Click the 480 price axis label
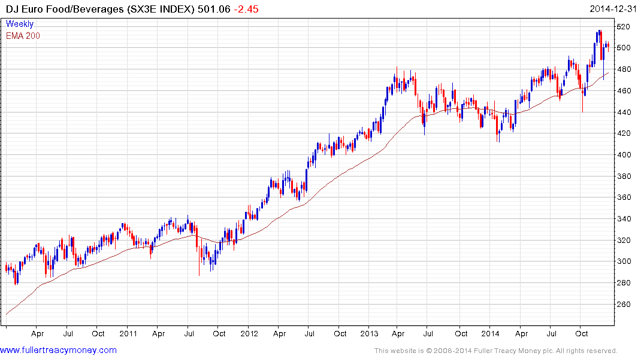 [x=623, y=69]
